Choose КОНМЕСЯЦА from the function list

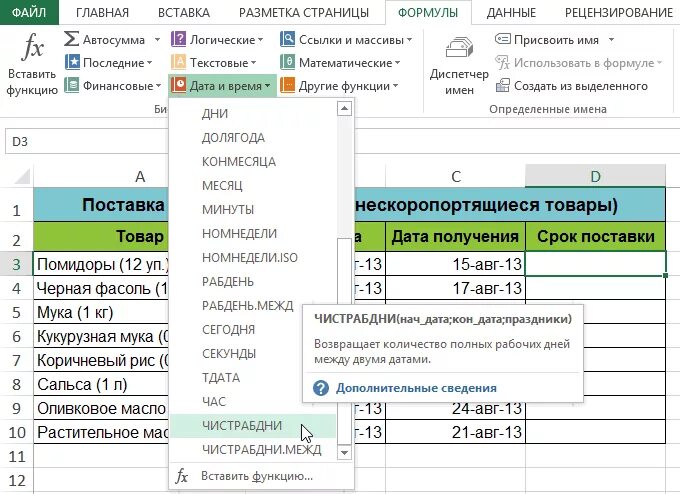click(253, 161)
